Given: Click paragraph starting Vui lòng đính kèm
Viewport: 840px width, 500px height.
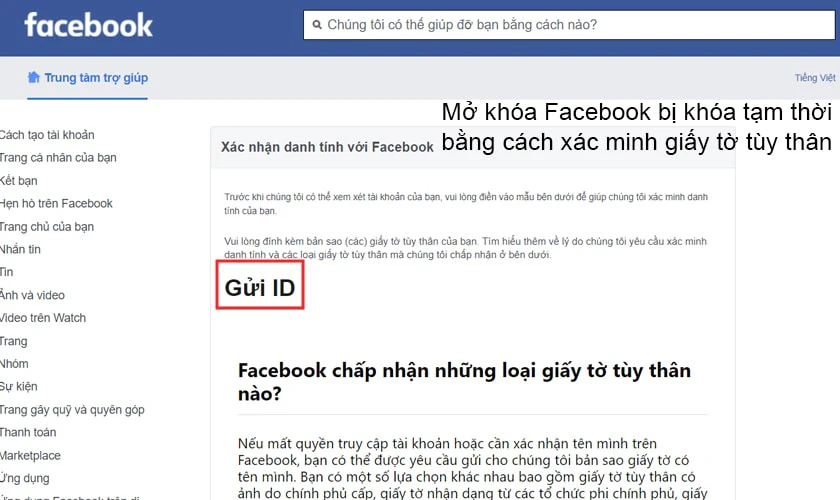Looking at the screenshot, I should pos(465,248).
